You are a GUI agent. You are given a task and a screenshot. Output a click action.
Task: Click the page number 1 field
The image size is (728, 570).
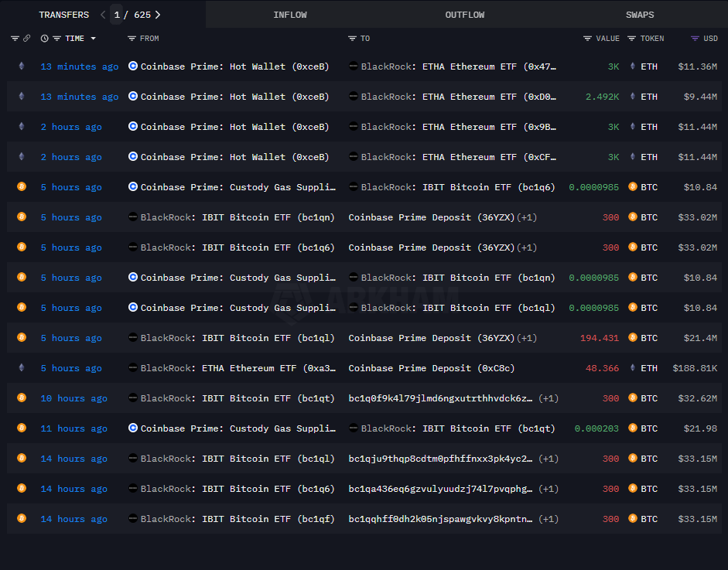[x=117, y=15]
